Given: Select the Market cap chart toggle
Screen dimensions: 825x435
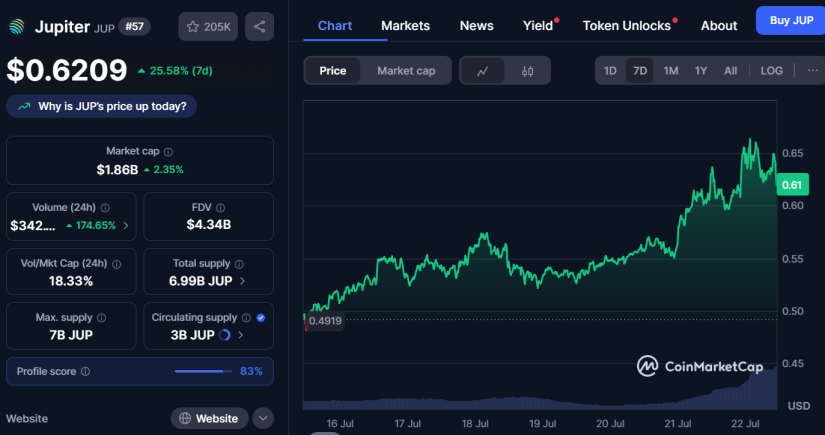Looking at the screenshot, I should click(406, 71).
